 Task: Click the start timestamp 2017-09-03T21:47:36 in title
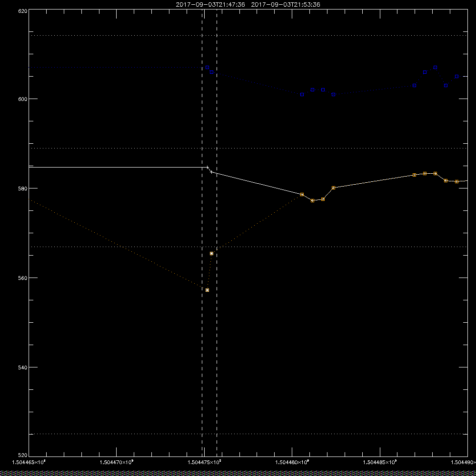tap(210, 5)
